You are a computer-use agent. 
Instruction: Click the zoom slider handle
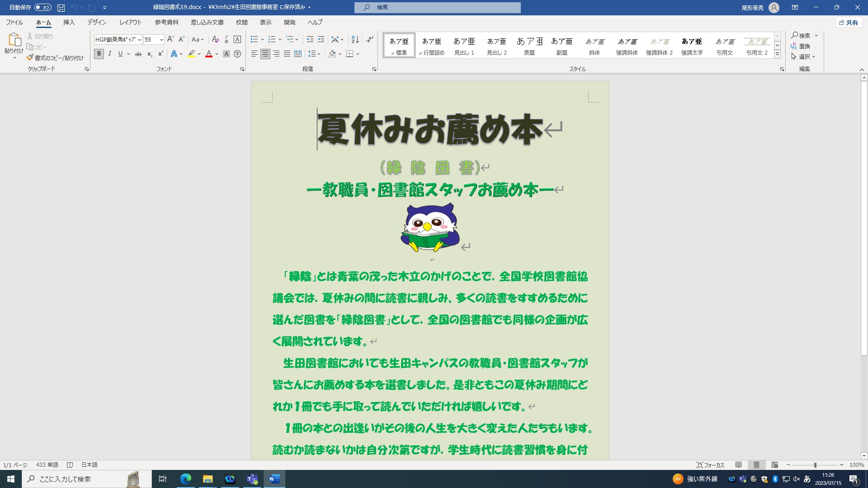[815, 465]
